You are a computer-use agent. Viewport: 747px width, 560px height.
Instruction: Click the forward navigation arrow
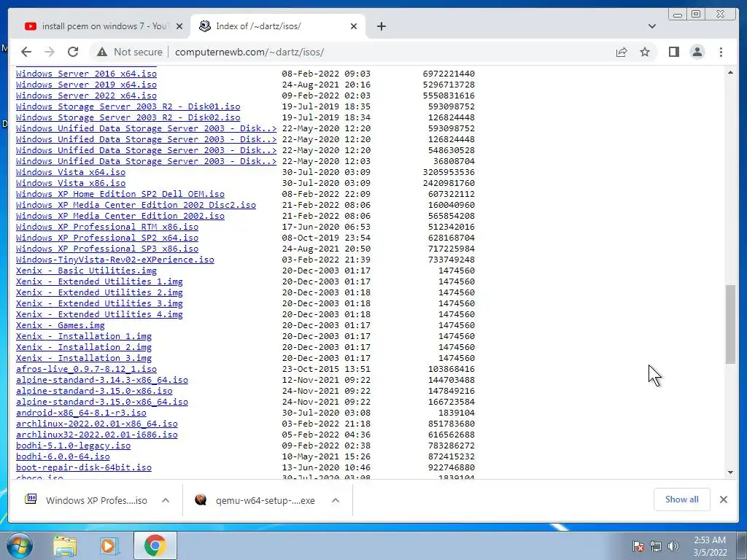pyautogui.click(x=50, y=52)
